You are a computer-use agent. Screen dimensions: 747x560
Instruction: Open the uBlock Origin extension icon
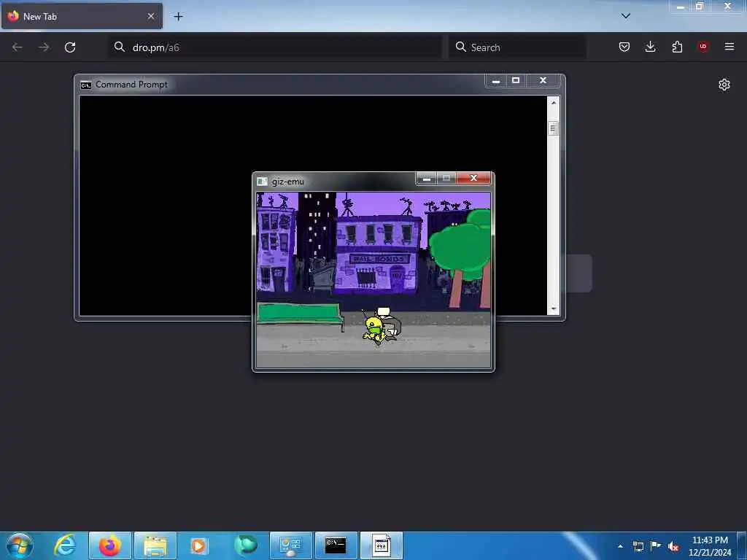tap(703, 47)
